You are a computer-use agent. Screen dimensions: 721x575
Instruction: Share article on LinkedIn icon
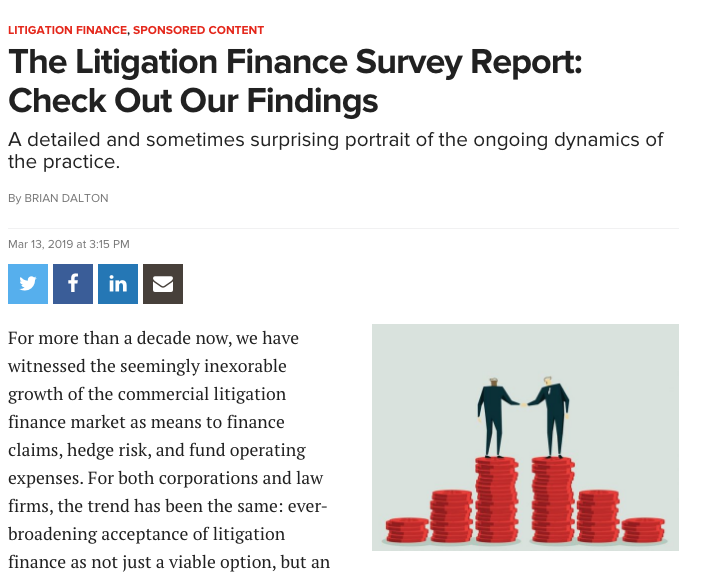pyautogui.click(x=118, y=284)
